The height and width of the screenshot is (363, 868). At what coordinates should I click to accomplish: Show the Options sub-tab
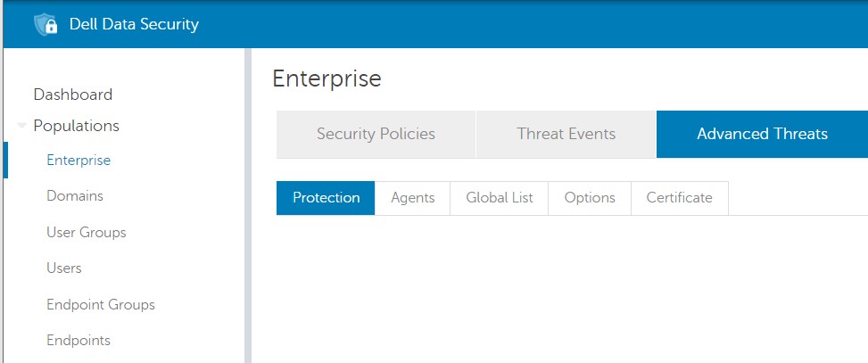click(x=590, y=198)
